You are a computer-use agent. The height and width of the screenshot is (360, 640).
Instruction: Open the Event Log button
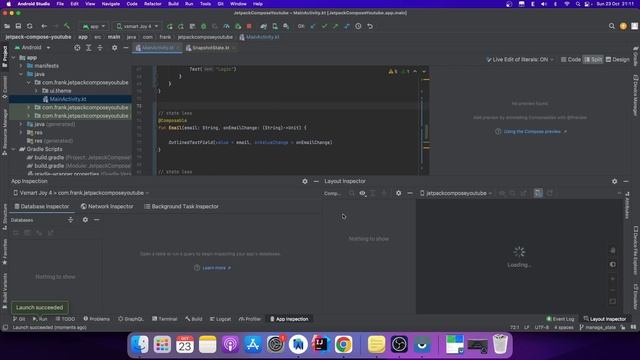click(560, 319)
